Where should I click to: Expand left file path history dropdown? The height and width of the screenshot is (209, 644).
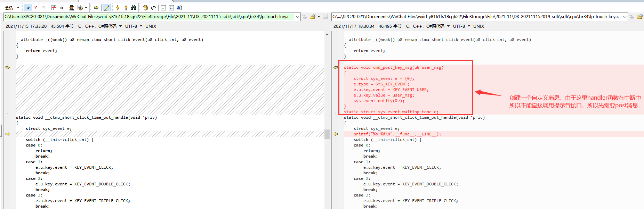tap(298, 17)
